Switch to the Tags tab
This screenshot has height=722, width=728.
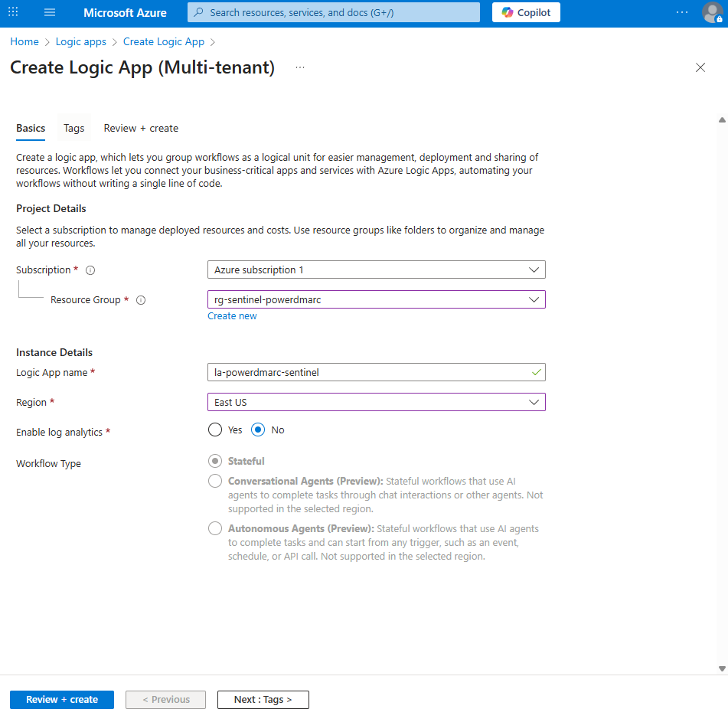[x=73, y=128]
